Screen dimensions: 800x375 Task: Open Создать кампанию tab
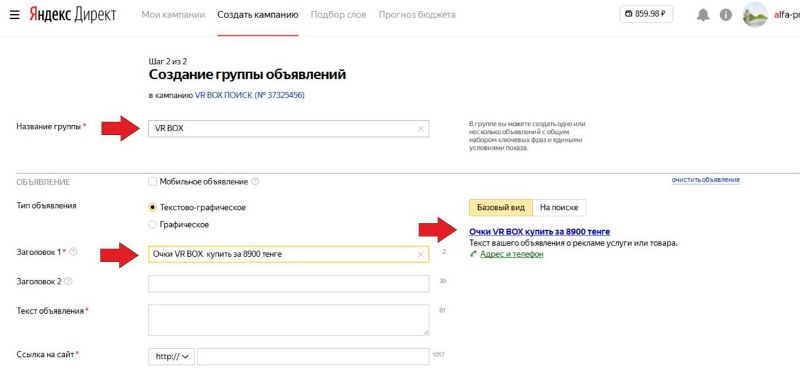[x=258, y=15]
